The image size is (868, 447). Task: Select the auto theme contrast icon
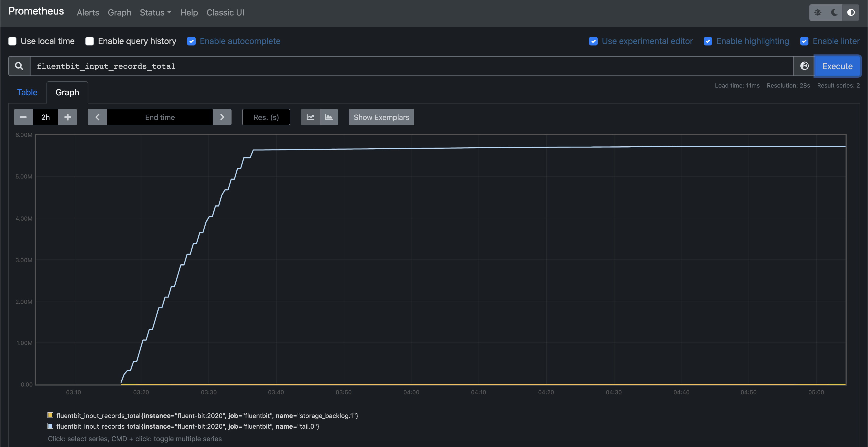pos(851,12)
